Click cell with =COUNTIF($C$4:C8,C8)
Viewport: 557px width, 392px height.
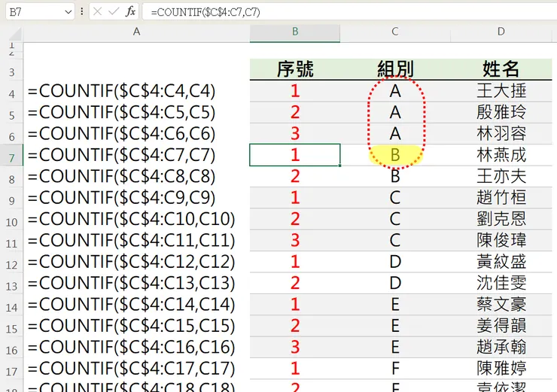coord(136,177)
